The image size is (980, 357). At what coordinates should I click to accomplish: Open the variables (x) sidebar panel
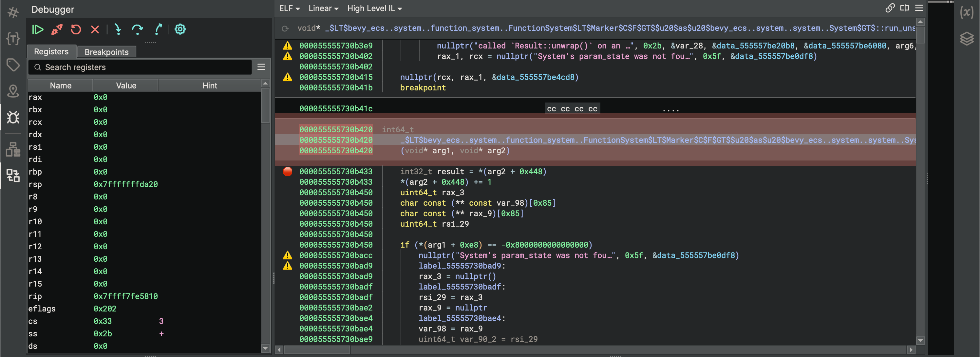pos(967,12)
